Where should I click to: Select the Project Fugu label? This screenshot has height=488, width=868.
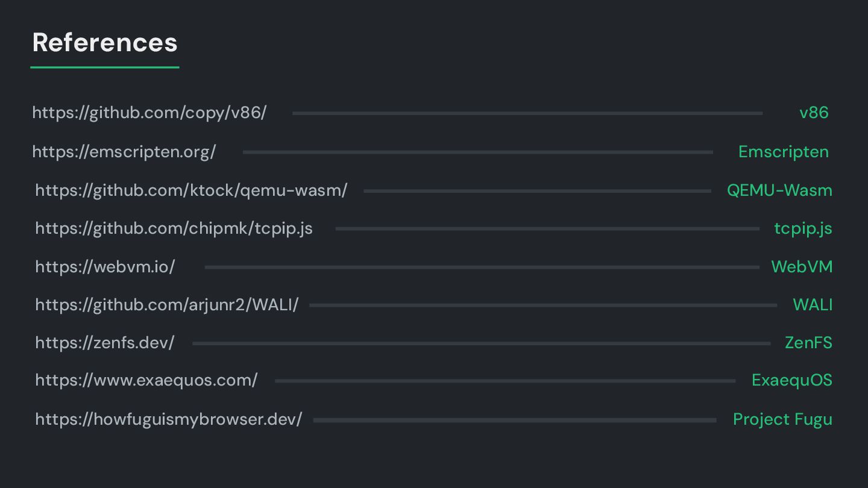(x=782, y=419)
